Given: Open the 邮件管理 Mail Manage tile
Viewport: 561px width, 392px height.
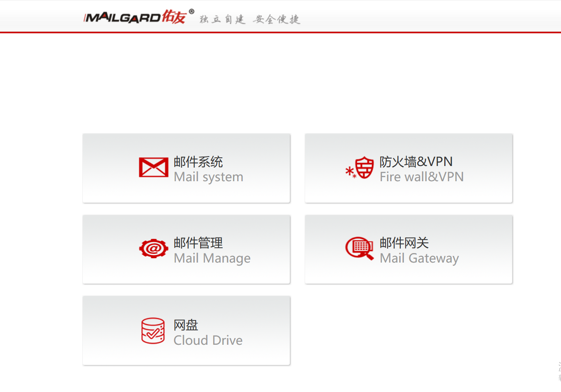Looking at the screenshot, I should pos(187,249).
